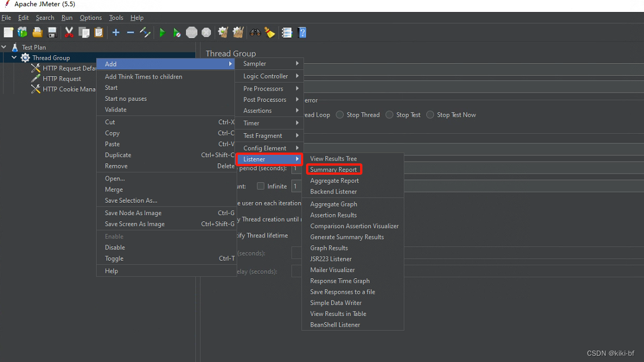
Task: Expand the Logic Controller submenu
Action: [x=269, y=76]
